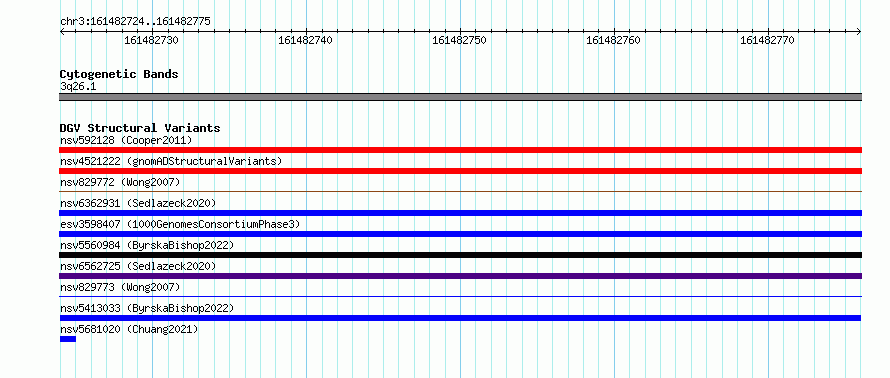Screen dimensions: 890x378
Task: Click the Cytogenetic Bands track title
Action: (x=119, y=74)
